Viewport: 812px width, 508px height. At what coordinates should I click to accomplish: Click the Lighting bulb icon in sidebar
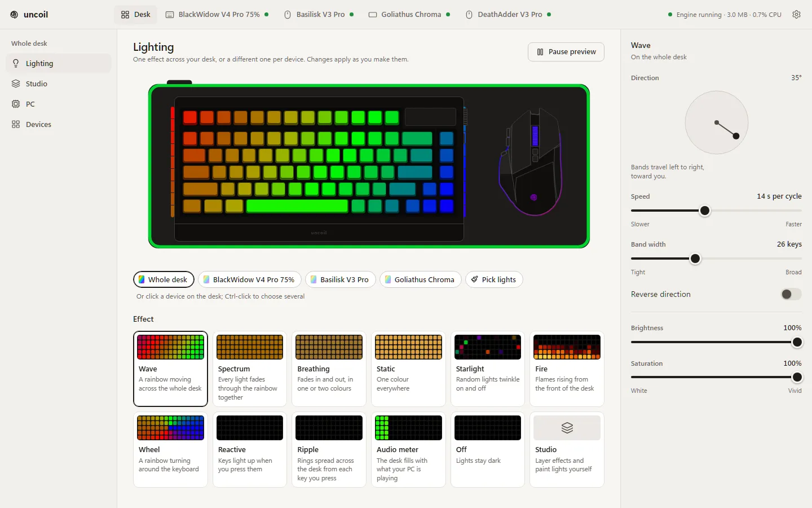(16, 63)
